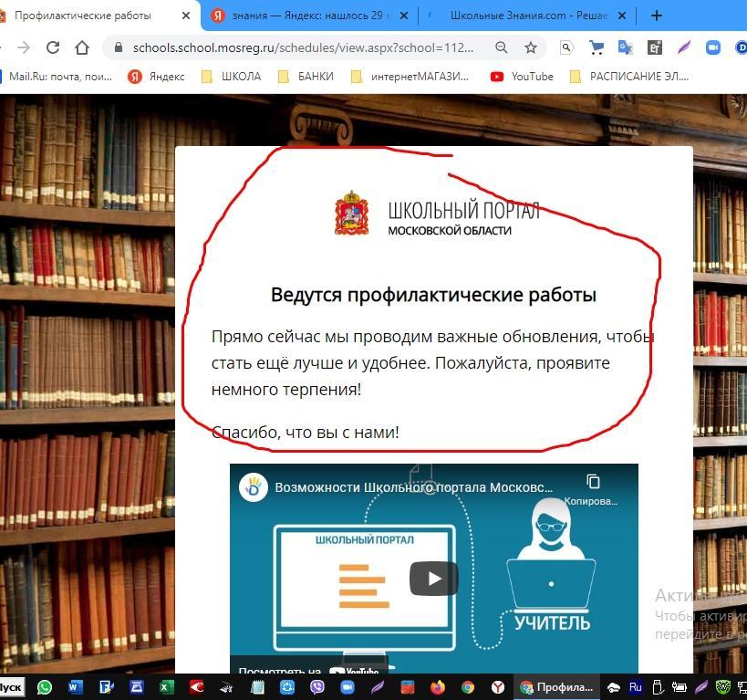Screen dimensions: 747x700
Task: Open Firefox from the taskbar
Action: (438, 687)
